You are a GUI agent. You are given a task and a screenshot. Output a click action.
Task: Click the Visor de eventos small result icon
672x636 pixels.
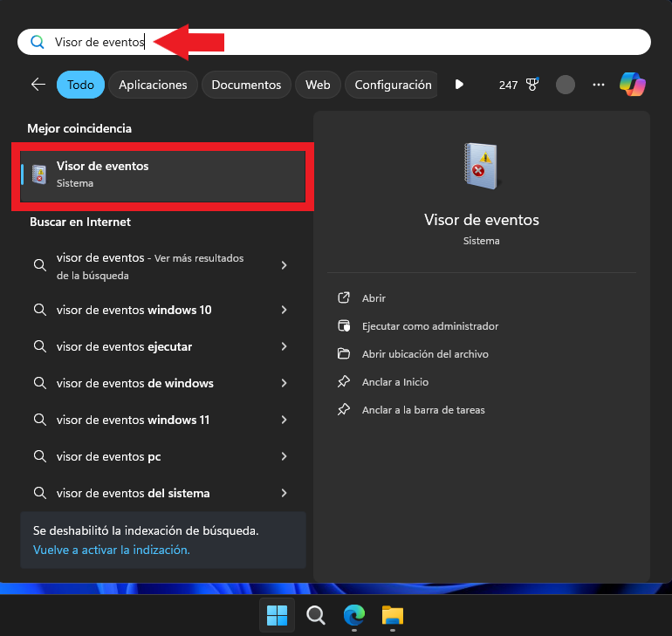[39, 174]
